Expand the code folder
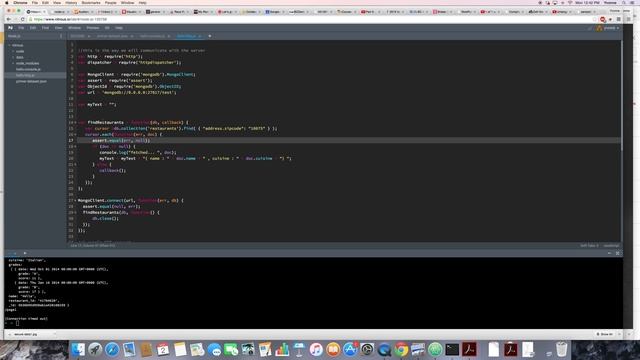Viewport: 640px width, 360px height. coord(13,51)
